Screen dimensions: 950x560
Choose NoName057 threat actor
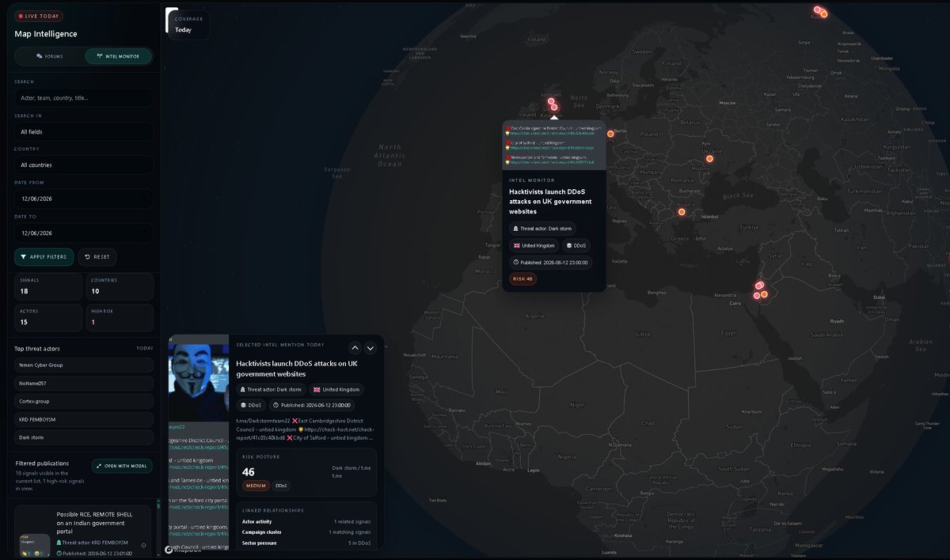(84, 383)
